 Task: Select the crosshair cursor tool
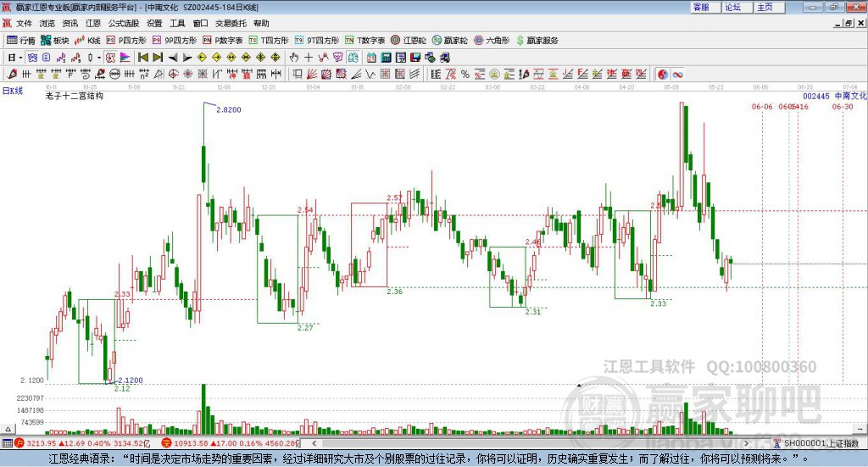pos(309,58)
